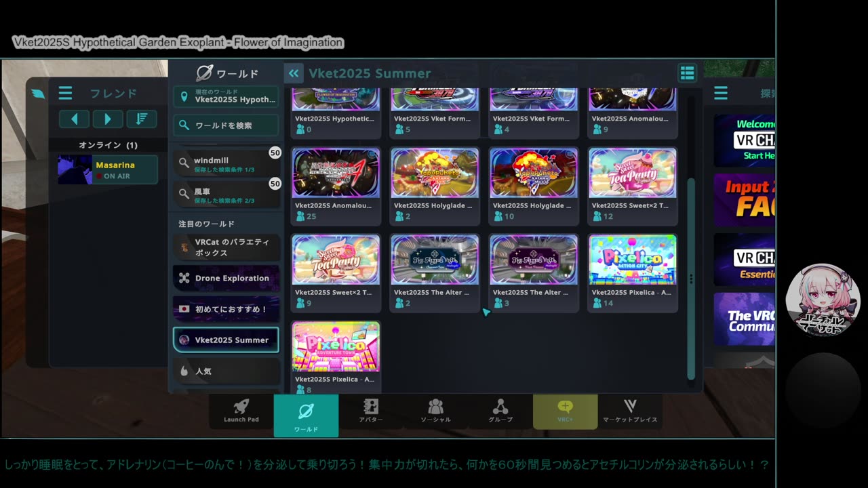
Task: Toggle the list view icon at top right
Action: (687, 73)
